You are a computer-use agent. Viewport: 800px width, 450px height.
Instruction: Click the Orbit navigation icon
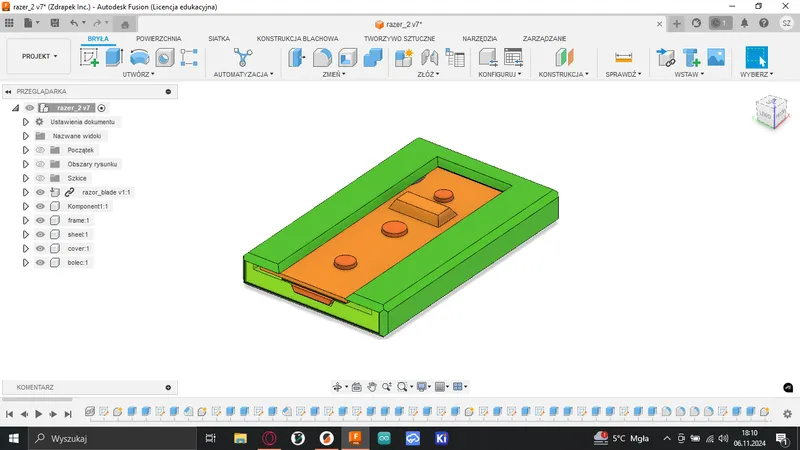(338, 386)
